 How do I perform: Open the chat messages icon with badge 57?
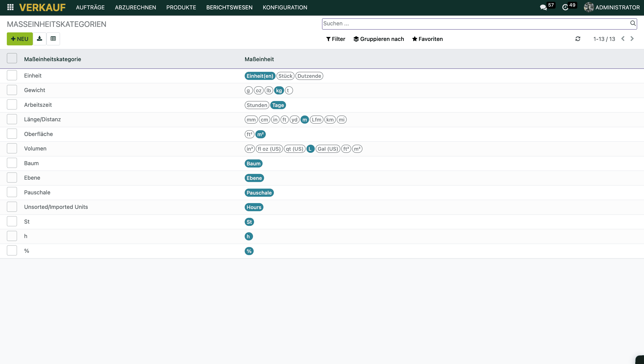click(543, 7)
